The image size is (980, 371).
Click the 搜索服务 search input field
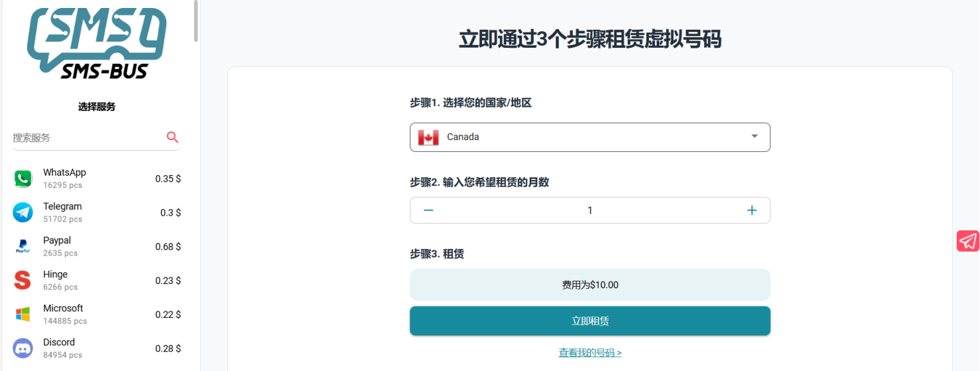click(x=86, y=138)
